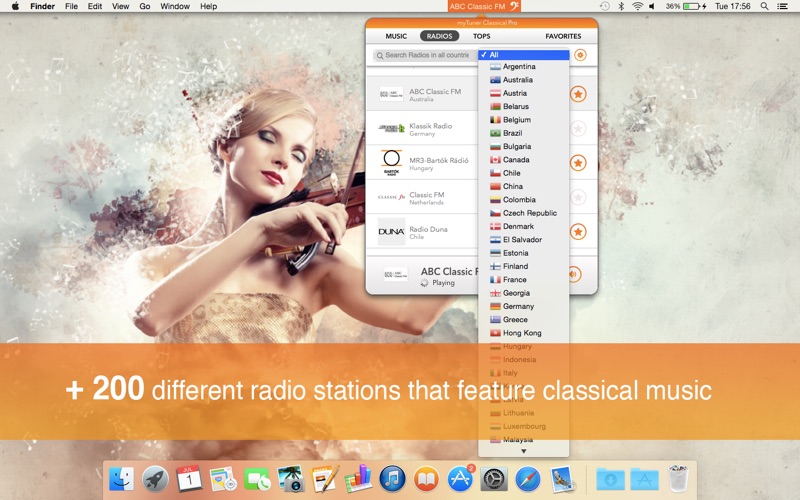Open the Window menu
The image size is (800, 500).
[x=174, y=6]
